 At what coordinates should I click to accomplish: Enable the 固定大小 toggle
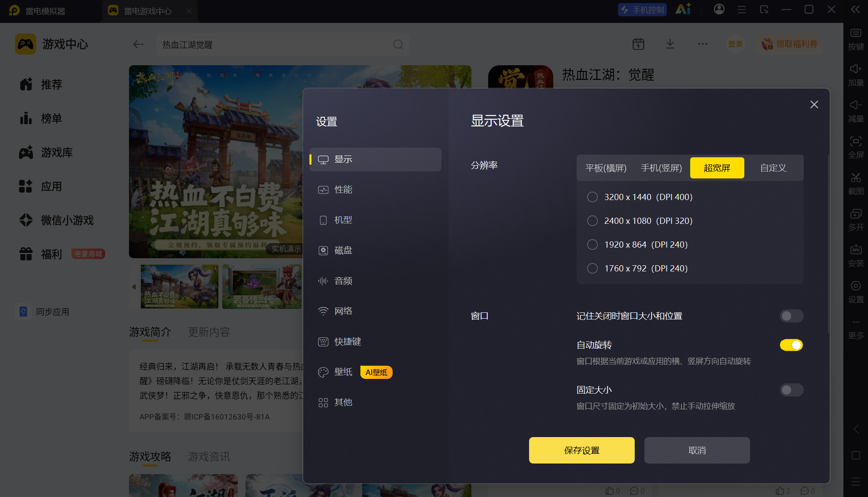(x=791, y=390)
